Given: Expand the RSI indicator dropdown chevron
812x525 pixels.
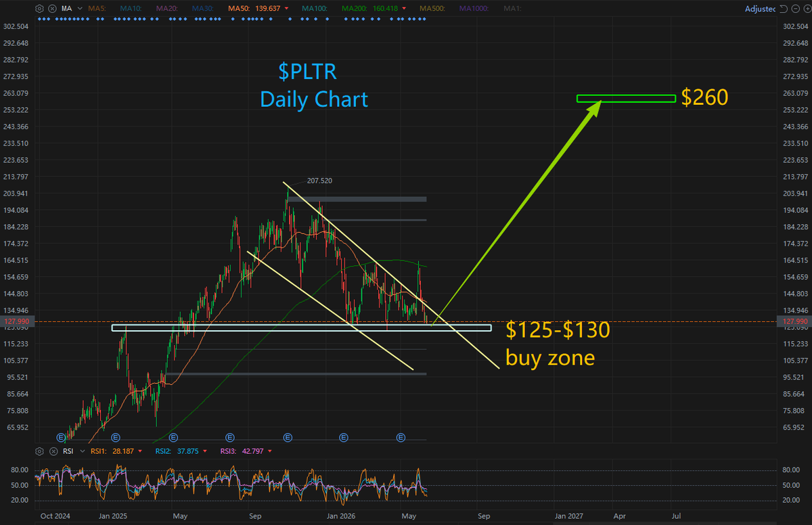Looking at the screenshot, I should pyautogui.click(x=83, y=451).
